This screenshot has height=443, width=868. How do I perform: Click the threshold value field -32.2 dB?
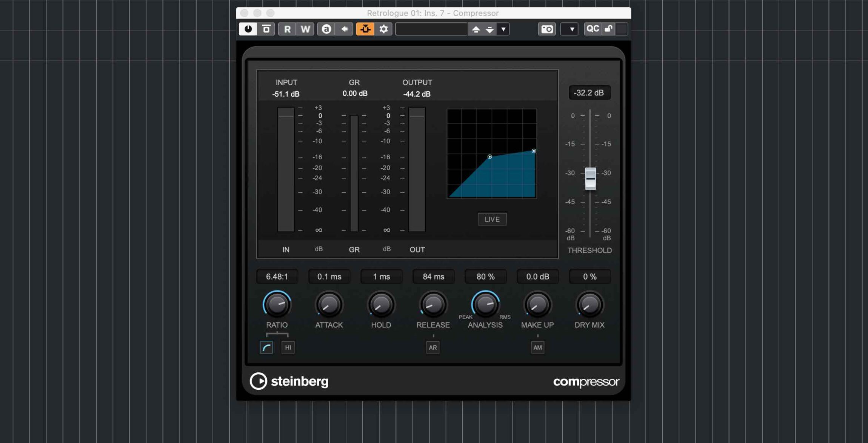589,93
